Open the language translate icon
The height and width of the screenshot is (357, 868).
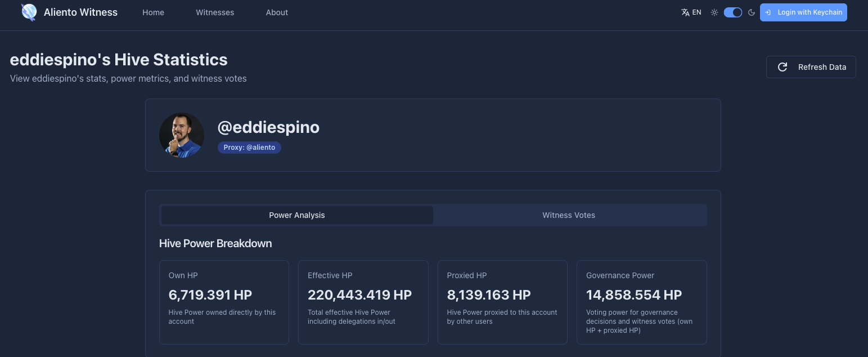(x=685, y=12)
